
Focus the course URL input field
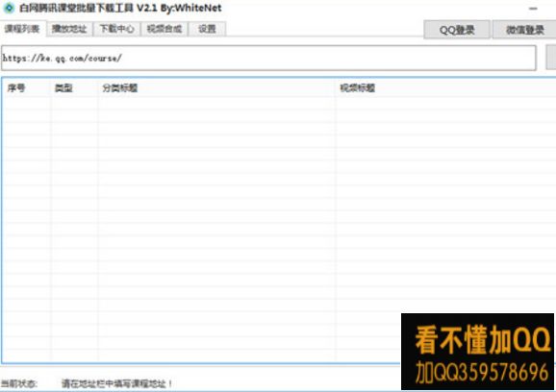click(x=268, y=58)
